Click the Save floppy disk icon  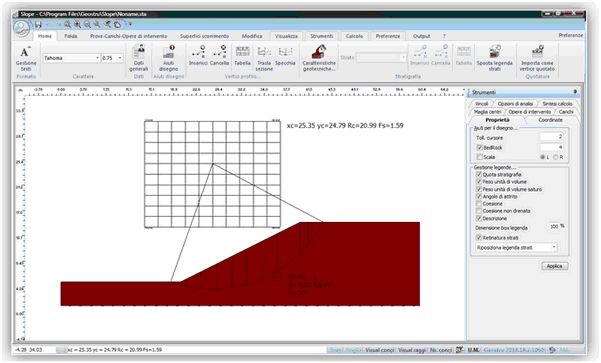click(x=38, y=25)
